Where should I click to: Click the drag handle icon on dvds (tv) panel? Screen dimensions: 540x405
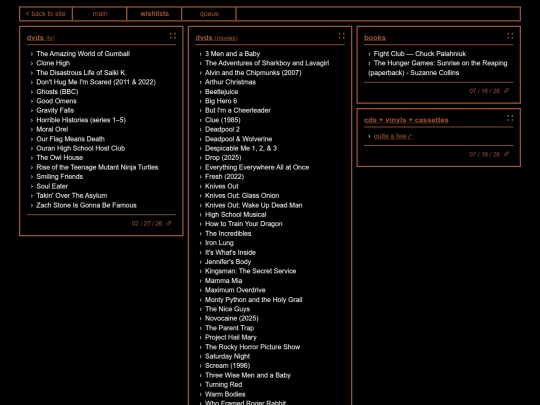pyautogui.click(x=173, y=36)
